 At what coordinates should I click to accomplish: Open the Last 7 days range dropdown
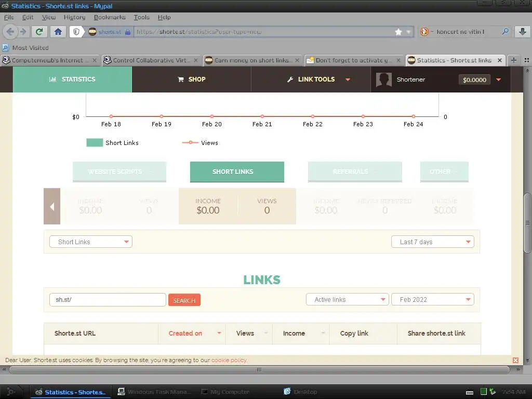(x=433, y=242)
